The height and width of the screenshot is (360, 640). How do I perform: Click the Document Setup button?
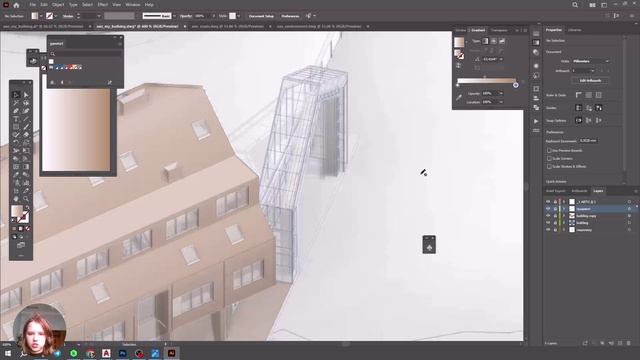click(x=261, y=16)
